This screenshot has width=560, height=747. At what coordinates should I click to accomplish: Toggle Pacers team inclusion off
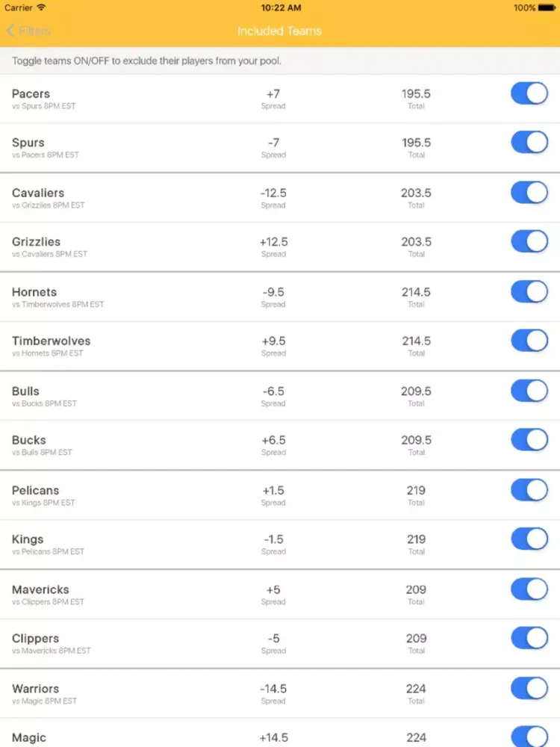point(529,94)
